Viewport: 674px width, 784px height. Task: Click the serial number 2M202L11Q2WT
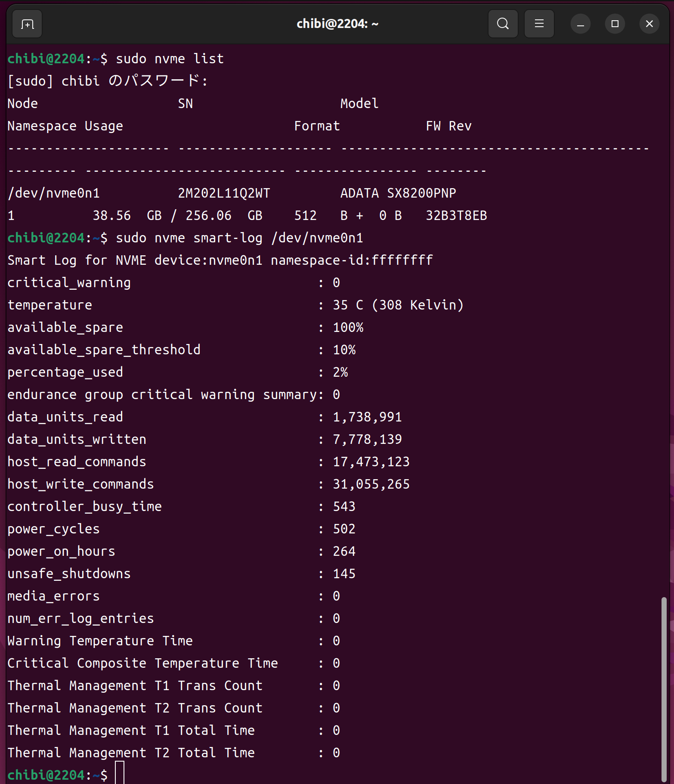(224, 193)
